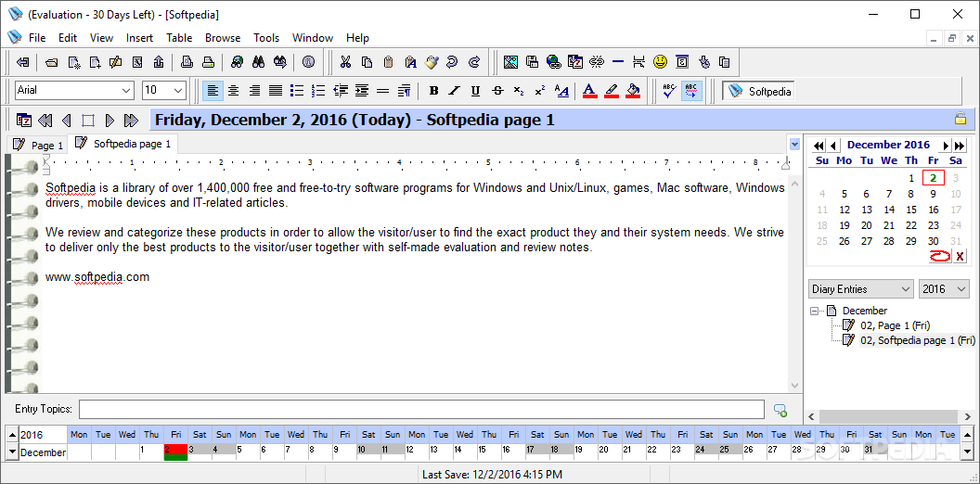Click the padlock icon in date header
The image size is (980, 484).
(961, 119)
